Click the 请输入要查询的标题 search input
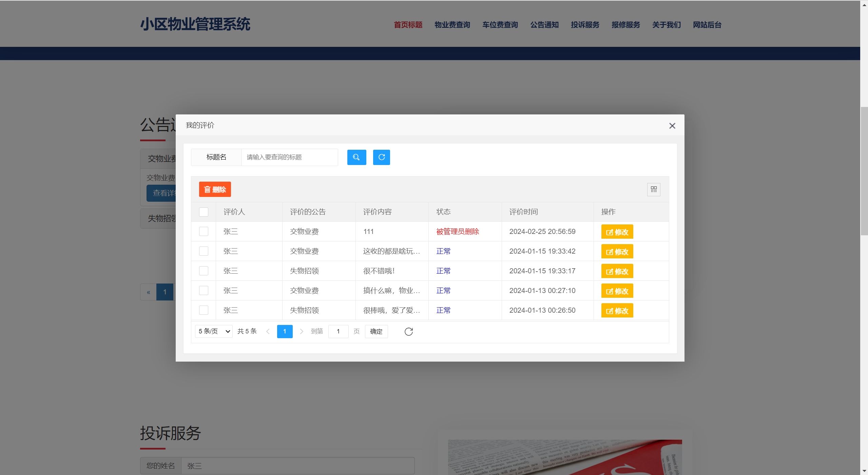This screenshot has height=475, width=868. coord(289,157)
